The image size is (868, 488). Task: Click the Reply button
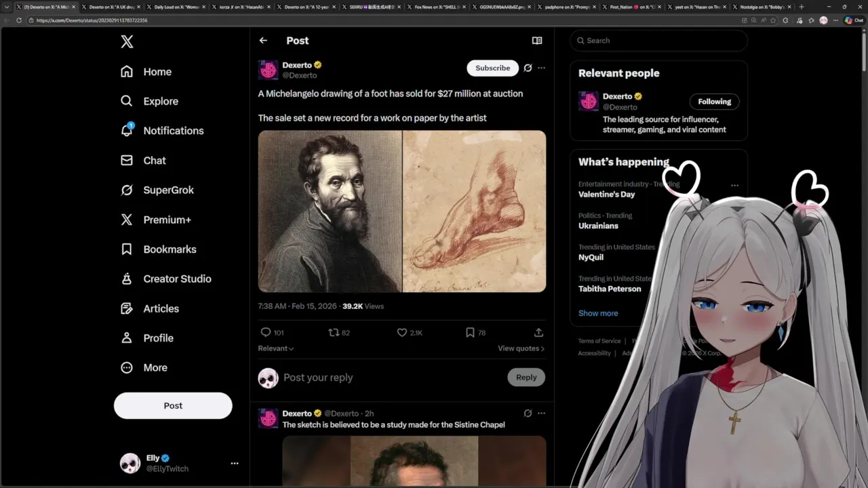(x=526, y=378)
